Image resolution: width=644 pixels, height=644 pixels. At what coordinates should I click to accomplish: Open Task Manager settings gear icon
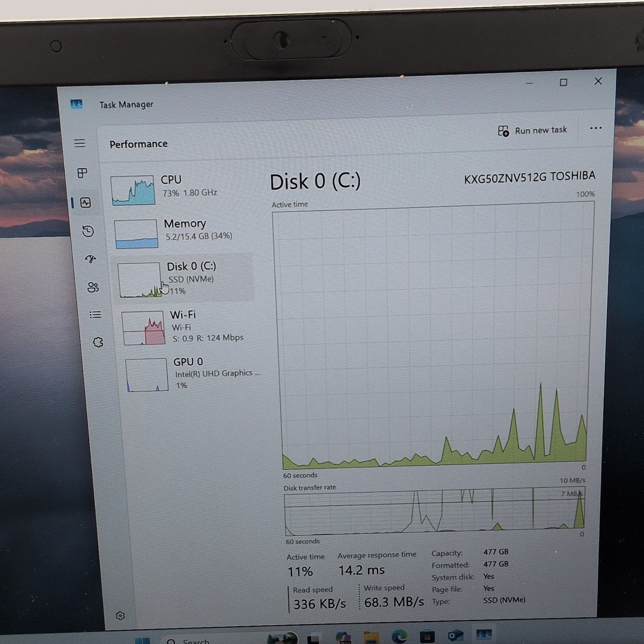[x=120, y=615]
